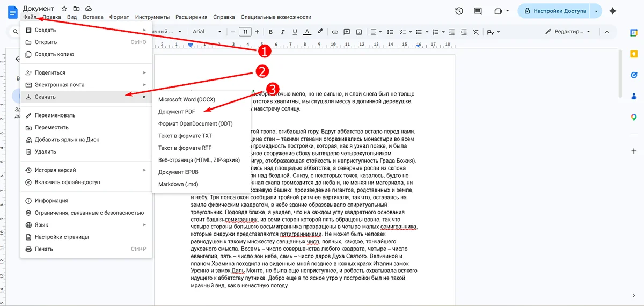Download as Markdown (.md)
This screenshot has width=644, height=306.
tap(201, 184)
